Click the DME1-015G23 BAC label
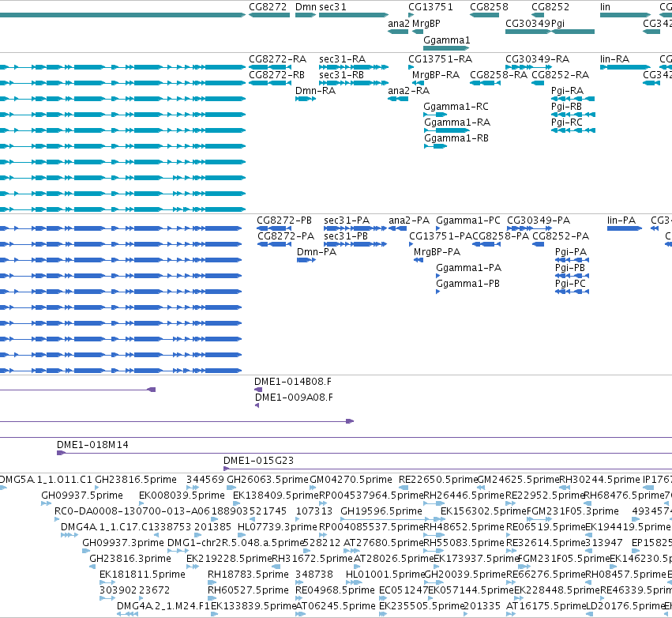Viewport: 672px width, 618px height. [258, 461]
